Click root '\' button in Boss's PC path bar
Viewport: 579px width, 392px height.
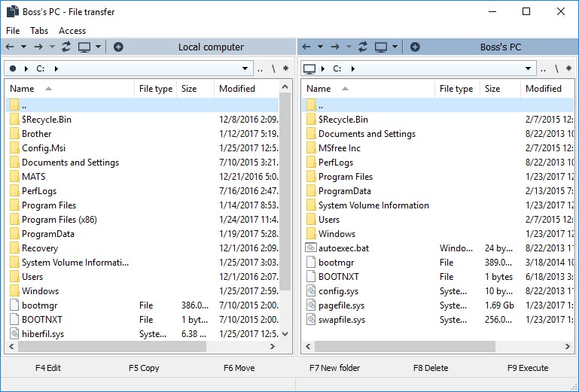[556, 68]
